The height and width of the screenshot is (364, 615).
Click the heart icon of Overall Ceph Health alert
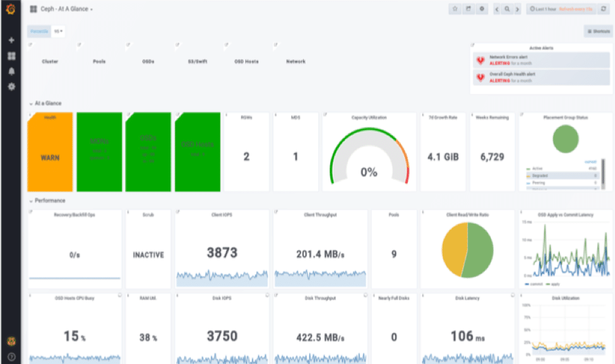pos(481,77)
